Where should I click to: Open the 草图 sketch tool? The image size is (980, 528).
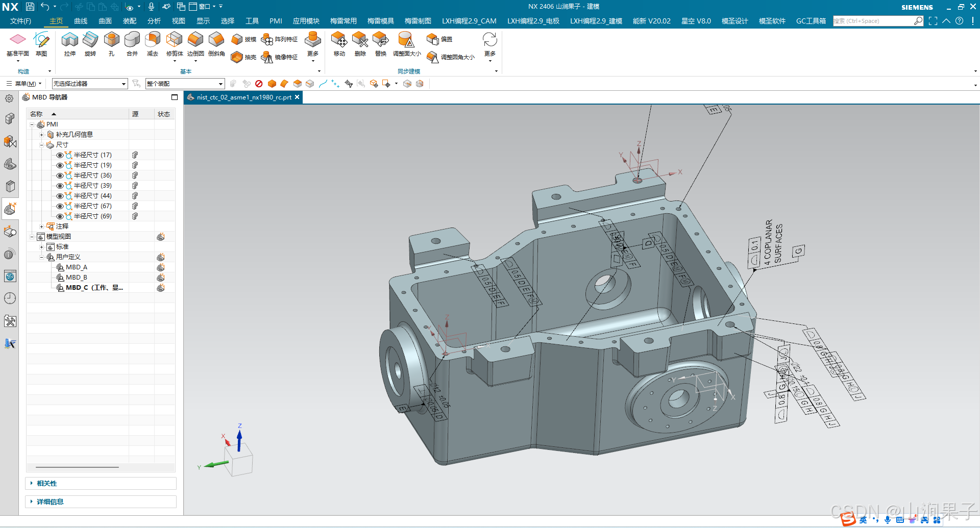(41, 45)
